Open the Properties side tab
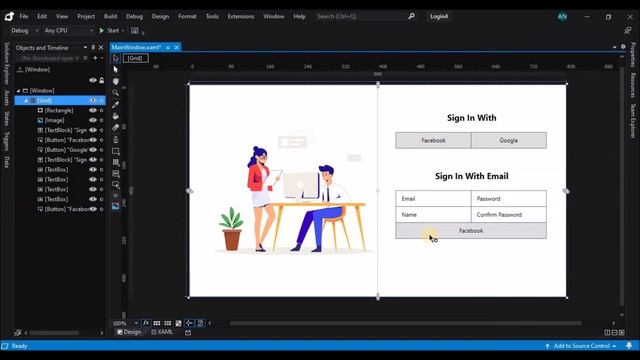 tap(633, 55)
